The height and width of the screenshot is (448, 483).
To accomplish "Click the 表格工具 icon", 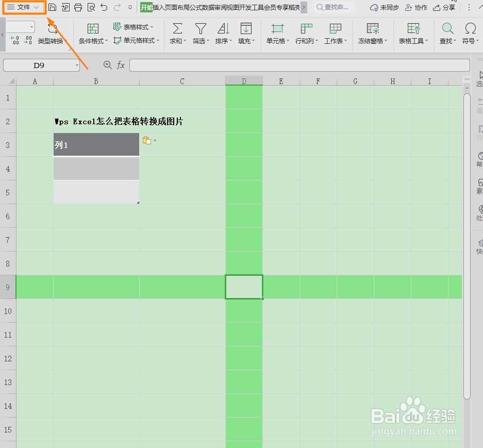I will pyautogui.click(x=413, y=28).
